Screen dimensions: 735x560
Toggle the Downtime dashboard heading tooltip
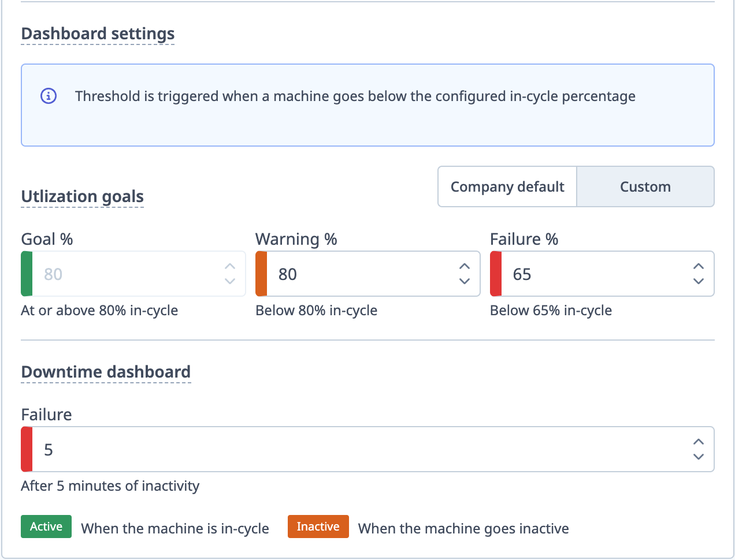point(106,372)
